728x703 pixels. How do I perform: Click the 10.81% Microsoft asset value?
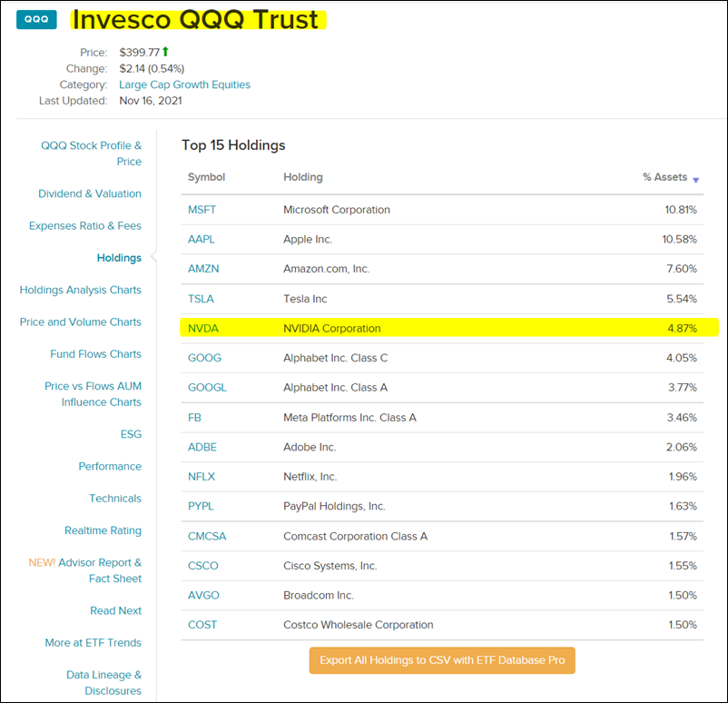tap(681, 210)
